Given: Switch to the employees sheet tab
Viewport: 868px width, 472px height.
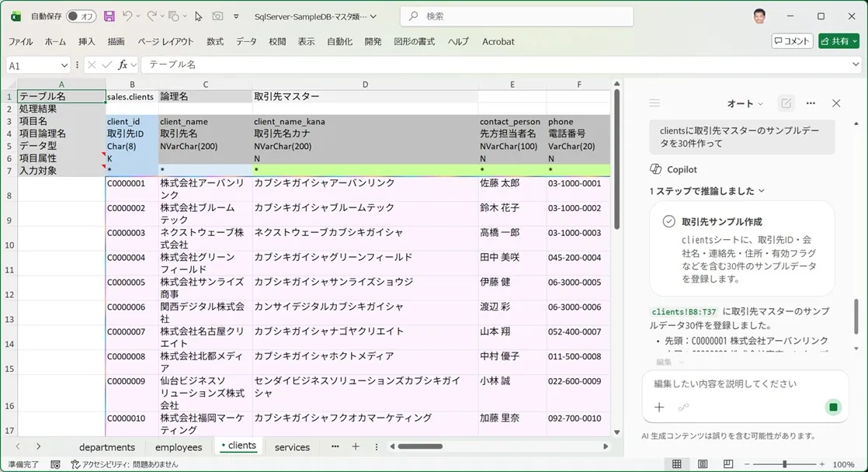Looking at the screenshot, I should pos(179,447).
